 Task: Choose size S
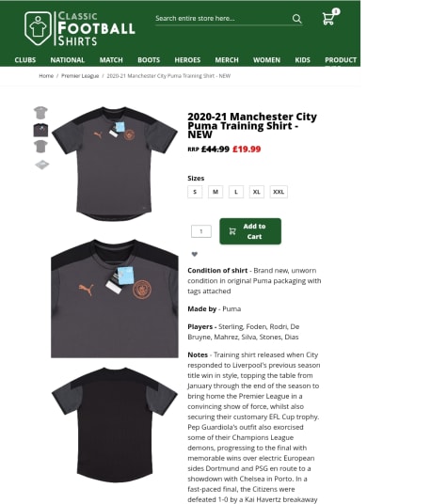[195, 192]
